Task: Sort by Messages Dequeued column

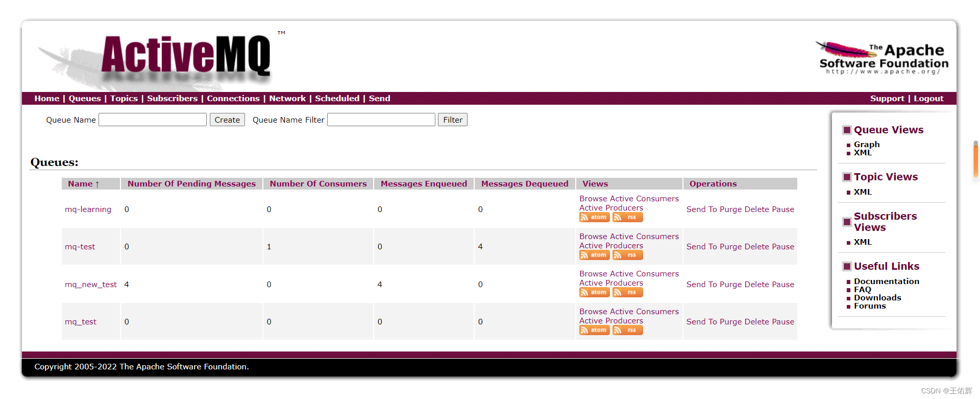Action: click(525, 184)
